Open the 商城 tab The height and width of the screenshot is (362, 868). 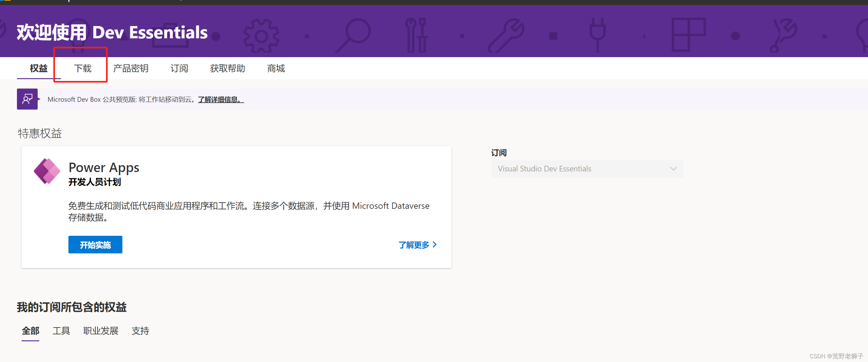click(276, 68)
